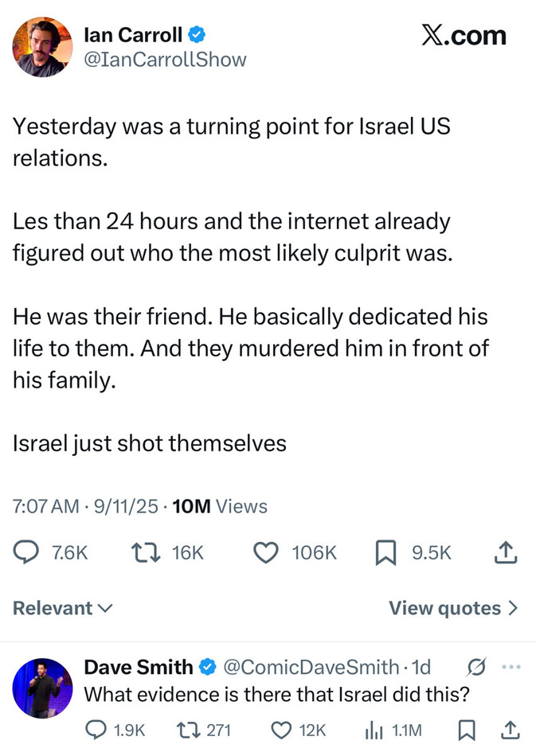View analytics on Dave Smith's comment

pos(374,730)
